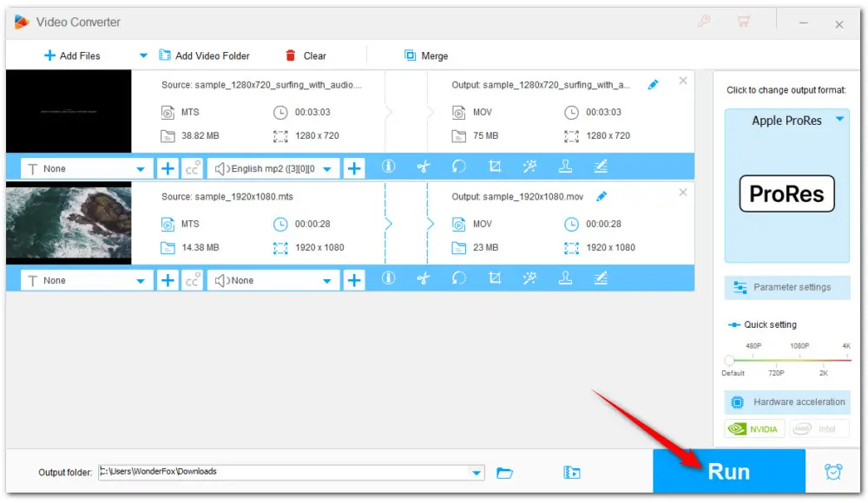
Task: Expand the output folder path dropdown
Action: (x=477, y=473)
